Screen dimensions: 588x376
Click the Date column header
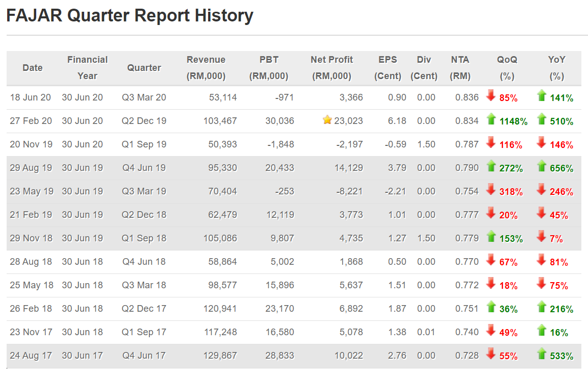pos(33,68)
